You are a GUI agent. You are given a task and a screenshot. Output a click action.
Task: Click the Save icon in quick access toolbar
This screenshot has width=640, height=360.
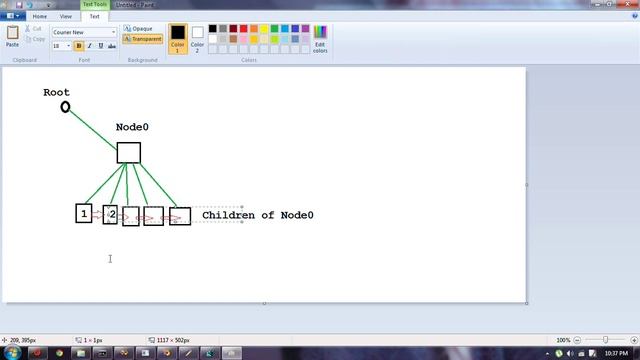[x=19, y=5]
